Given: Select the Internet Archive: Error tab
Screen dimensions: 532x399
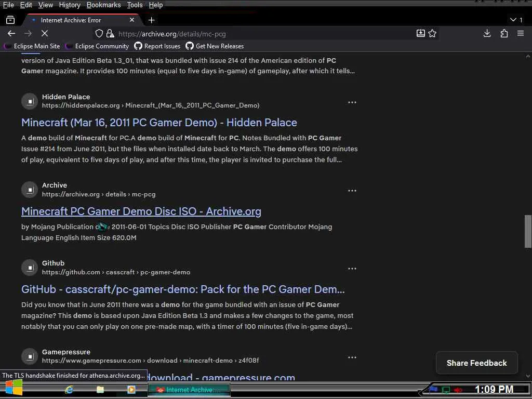Looking at the screenshot, I should (x=83, y=20).
